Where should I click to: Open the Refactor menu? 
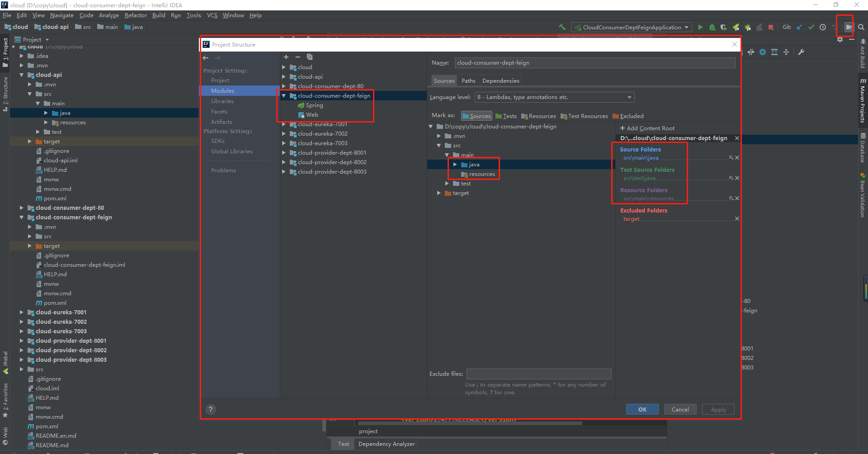tap(136, 15)
